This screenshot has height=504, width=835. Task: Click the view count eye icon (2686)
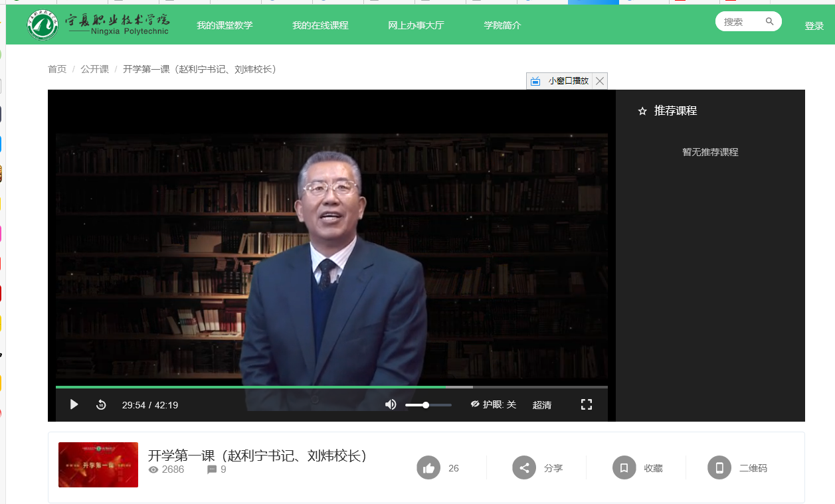coord(153,469)
